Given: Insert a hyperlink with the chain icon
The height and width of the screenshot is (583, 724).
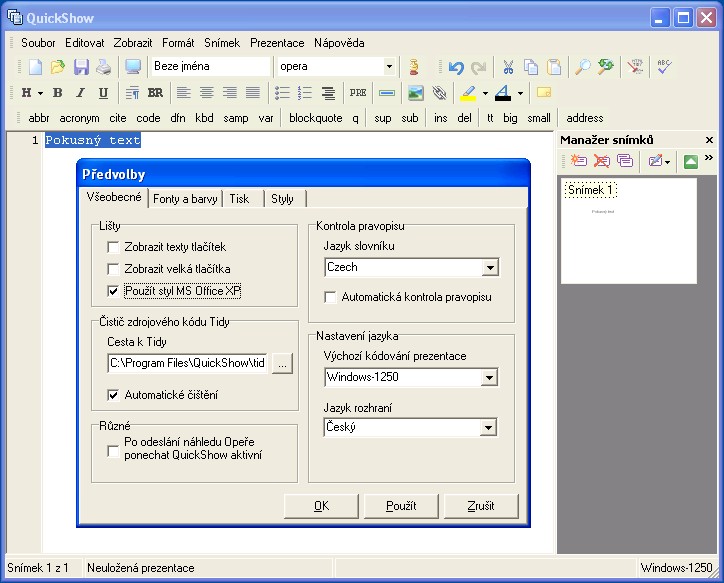Looking at the screenshot, I should coord(439,93).
